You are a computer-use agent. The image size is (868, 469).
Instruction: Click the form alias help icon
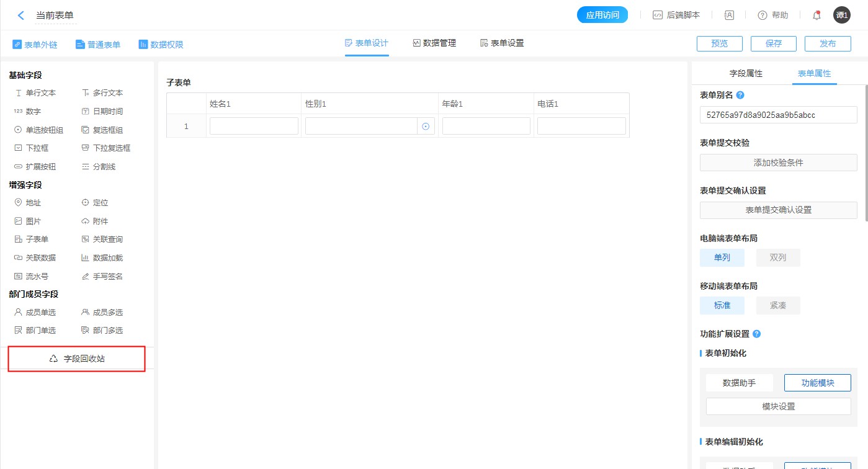coord(740,96)
